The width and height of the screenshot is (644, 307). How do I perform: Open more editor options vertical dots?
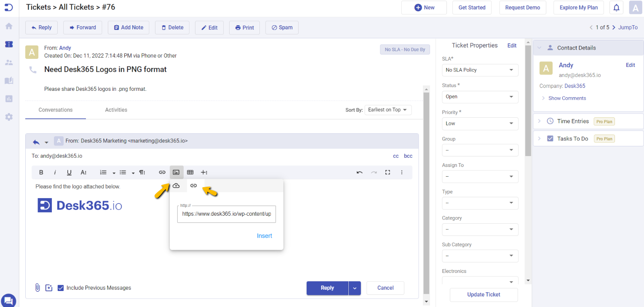coord(402,172)
